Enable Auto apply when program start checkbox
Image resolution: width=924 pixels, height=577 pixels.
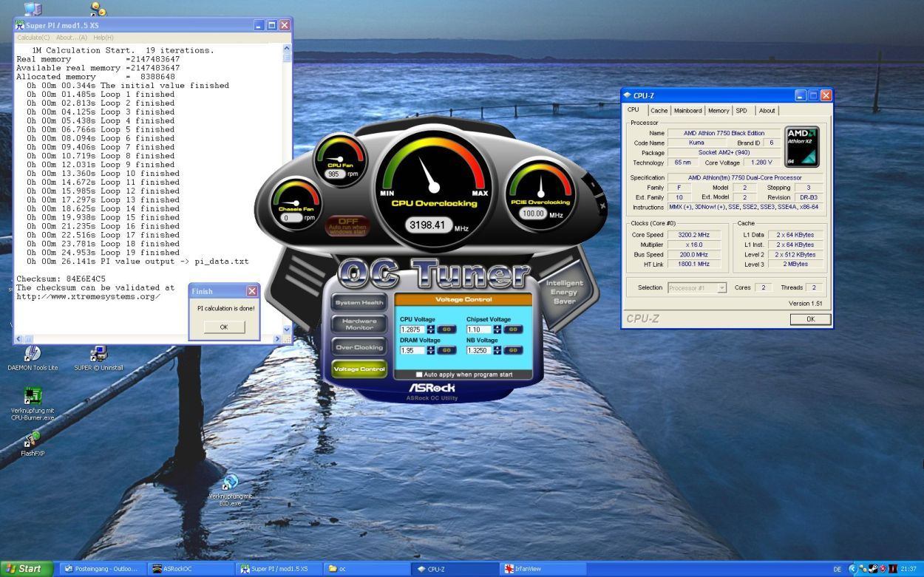point(419,375)
